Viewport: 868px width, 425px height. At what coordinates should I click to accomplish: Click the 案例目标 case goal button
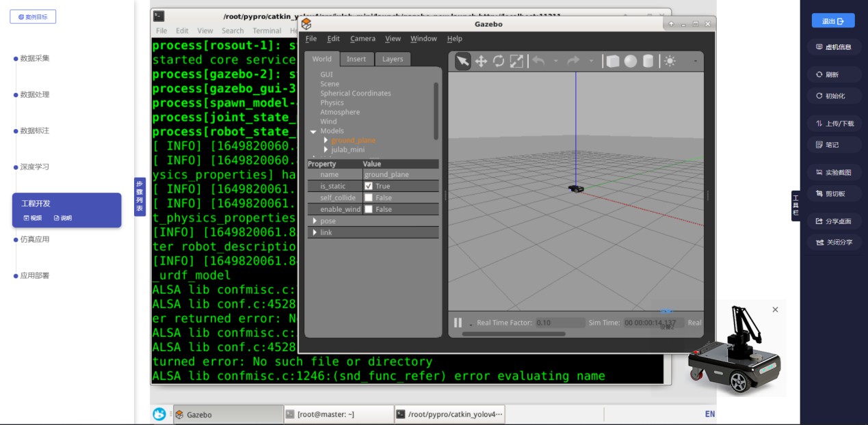coord(33,16)
